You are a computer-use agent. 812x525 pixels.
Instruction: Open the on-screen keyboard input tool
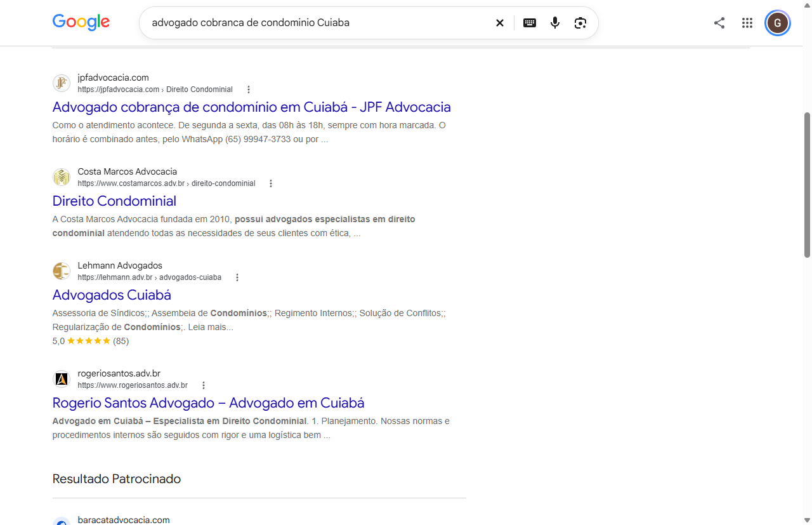530,23
